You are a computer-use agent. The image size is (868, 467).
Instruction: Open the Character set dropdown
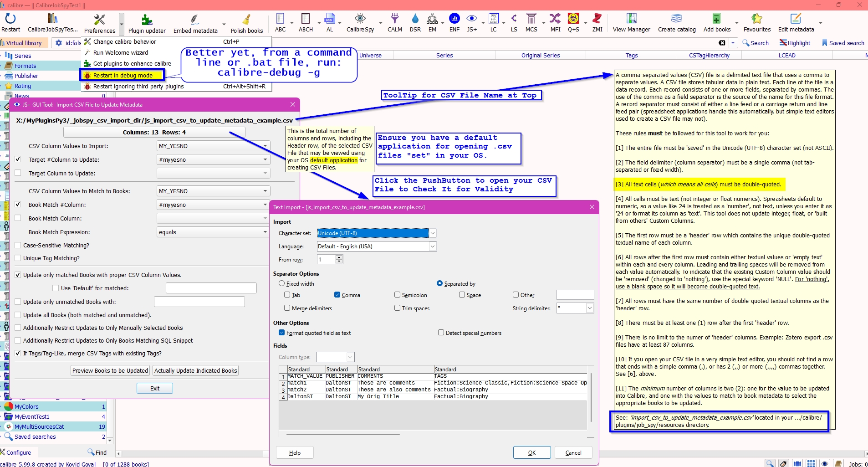(x=377, y=233)
